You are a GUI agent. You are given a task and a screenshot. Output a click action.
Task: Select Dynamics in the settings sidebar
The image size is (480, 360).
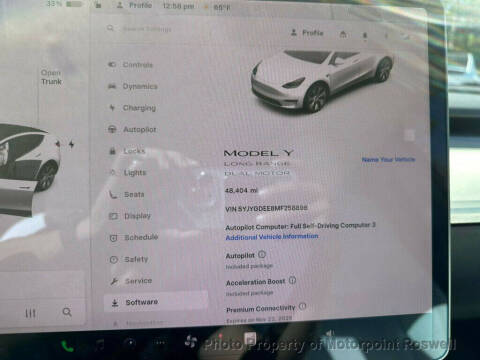tap(133, 86)
